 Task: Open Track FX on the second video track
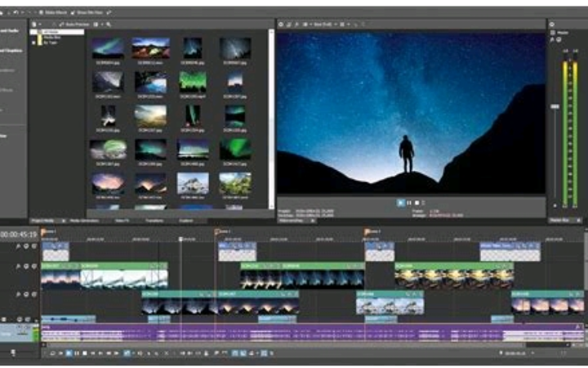click(x=18, y=267)
